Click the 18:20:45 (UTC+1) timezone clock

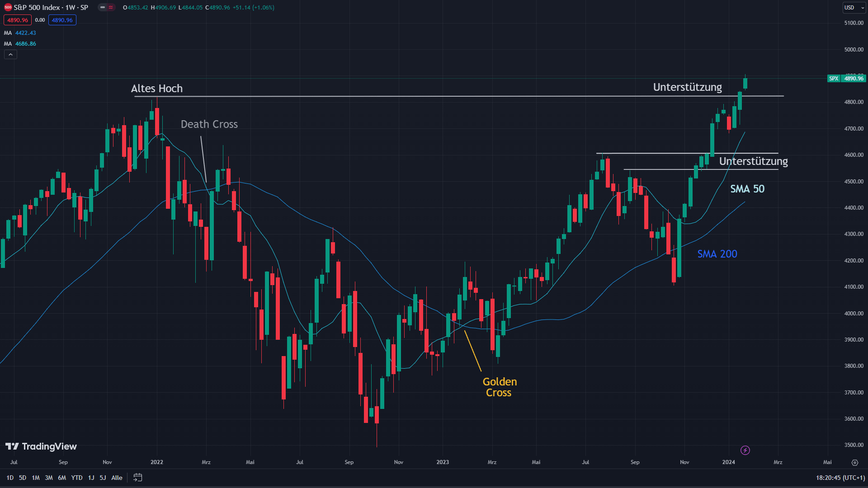(x=840, y=478)
